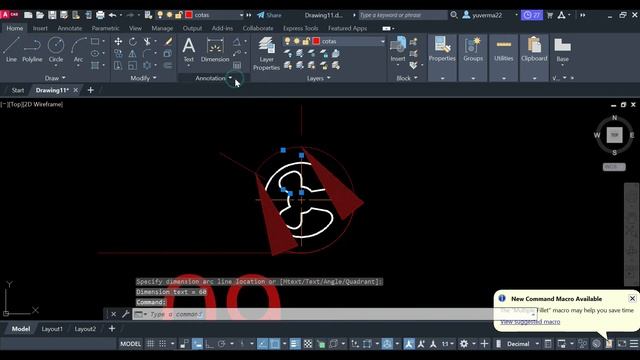
Task: Insert a Table from Annotation panel
Action: click(237, 65)
